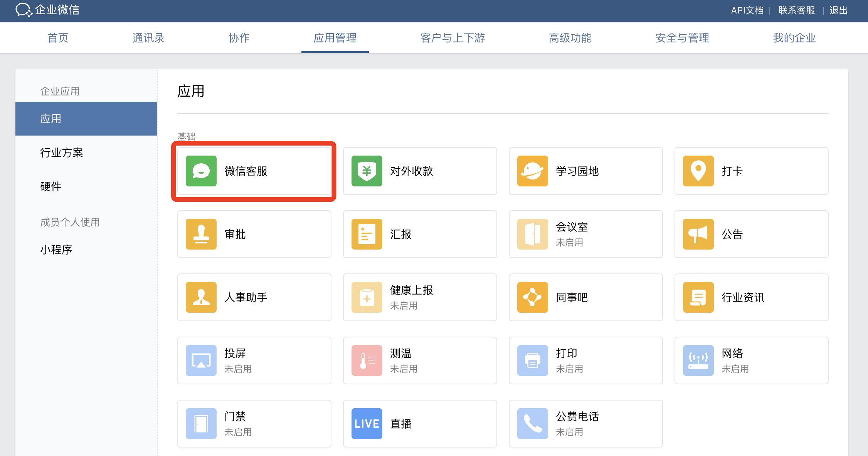This screenshot has height=456, width=868.
Task: Open the 行业资讯 app label
Action: tap(743, 297)
